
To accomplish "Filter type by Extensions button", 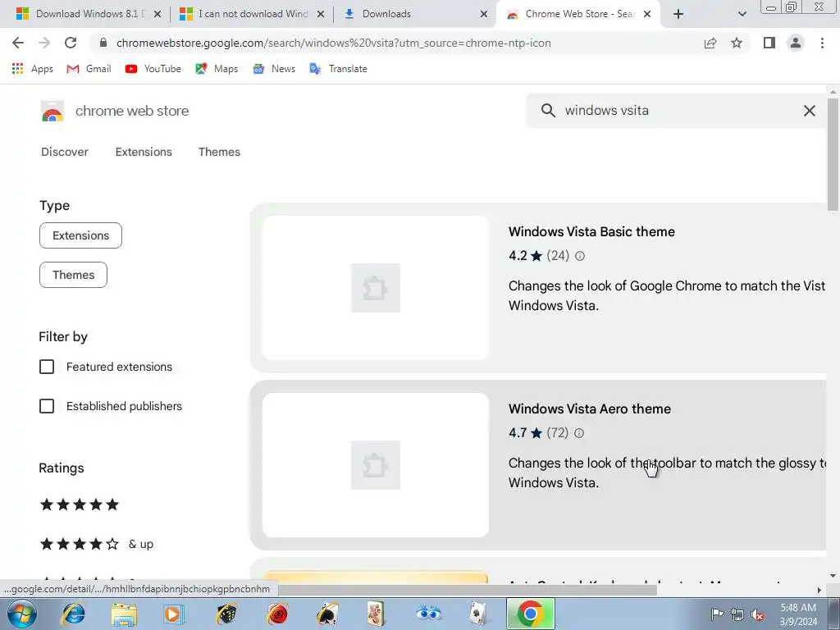I will (x=81, y=235).
